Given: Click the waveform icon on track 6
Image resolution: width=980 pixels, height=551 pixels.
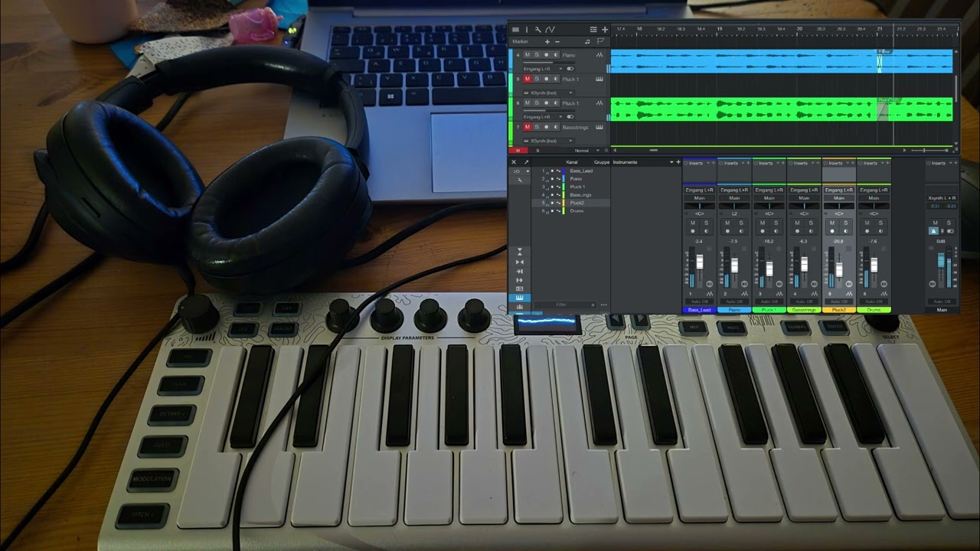Looking at the screenshot, I should coord(599,103).
